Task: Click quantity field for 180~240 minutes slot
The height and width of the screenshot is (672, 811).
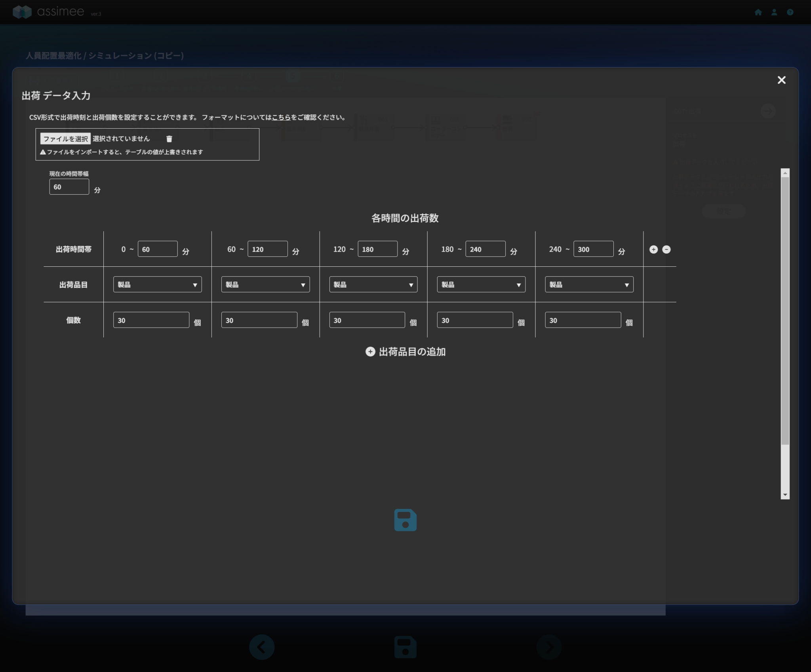Action: [474, 320]
